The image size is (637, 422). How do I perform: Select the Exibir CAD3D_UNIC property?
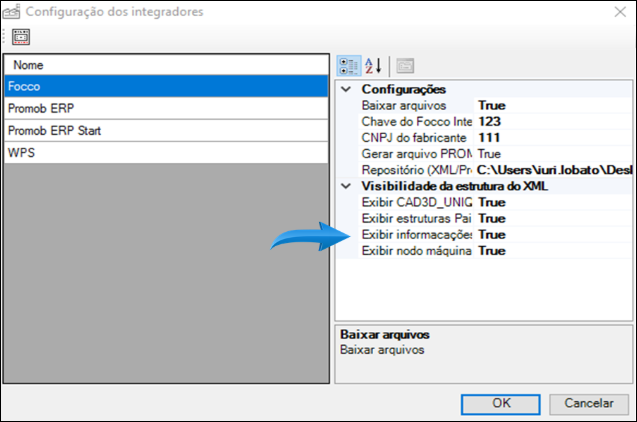[416, 202]
